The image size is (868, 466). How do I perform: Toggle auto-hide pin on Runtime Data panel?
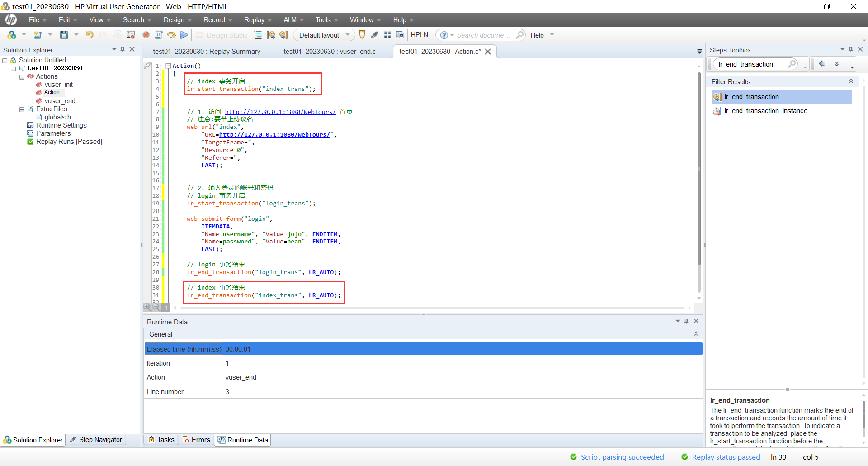pyautogui.click(x=686, y=321)
